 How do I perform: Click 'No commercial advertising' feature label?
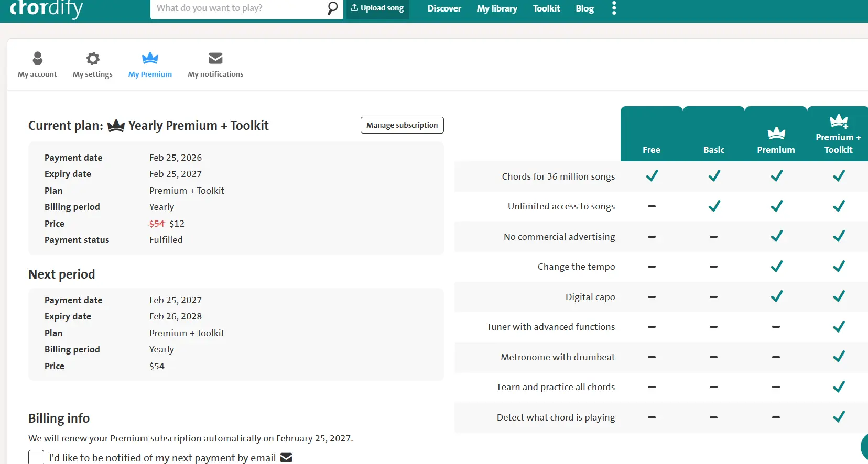tap(559, 237)
